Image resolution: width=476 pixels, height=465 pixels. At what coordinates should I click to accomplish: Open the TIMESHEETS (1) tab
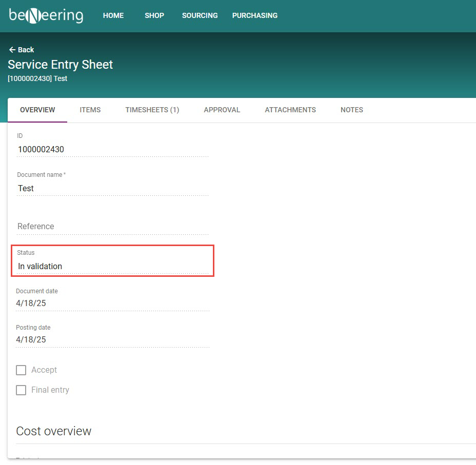click(152, 110)
